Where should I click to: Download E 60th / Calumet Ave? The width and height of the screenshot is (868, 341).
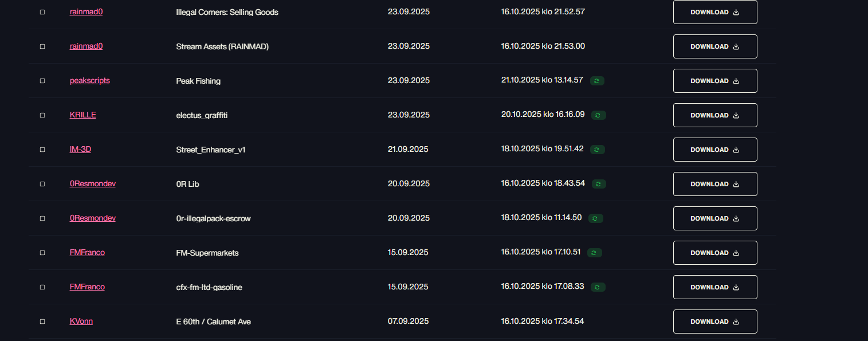coord(715,322)
